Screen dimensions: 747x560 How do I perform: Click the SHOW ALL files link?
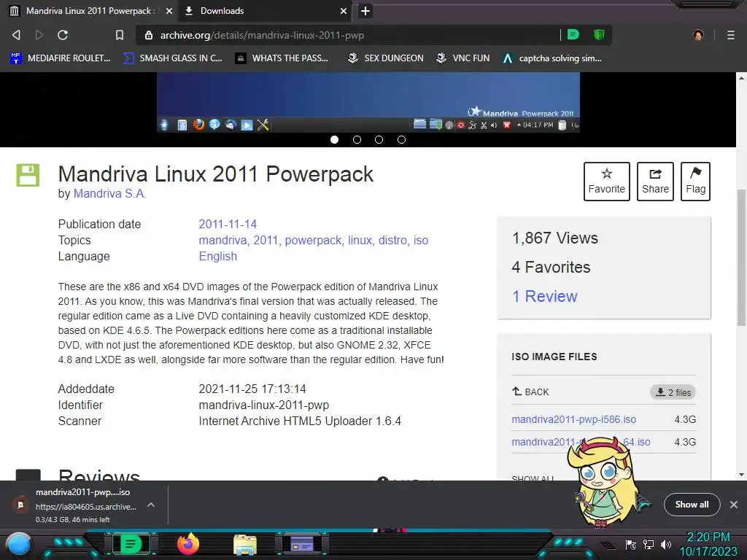533,478
